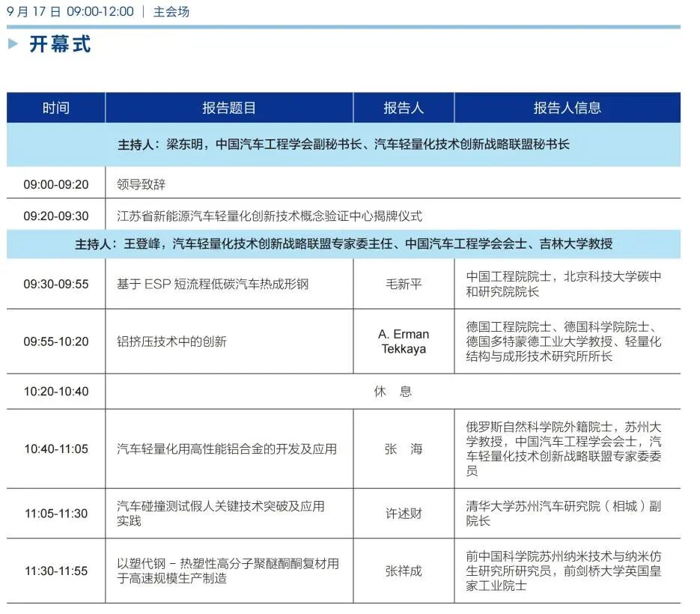Click the 领导致辞 entry

click(141, 184)
